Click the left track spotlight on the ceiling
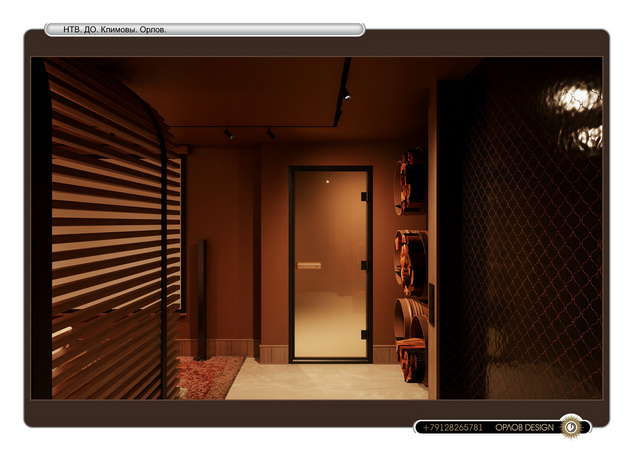 pos(228,133)
